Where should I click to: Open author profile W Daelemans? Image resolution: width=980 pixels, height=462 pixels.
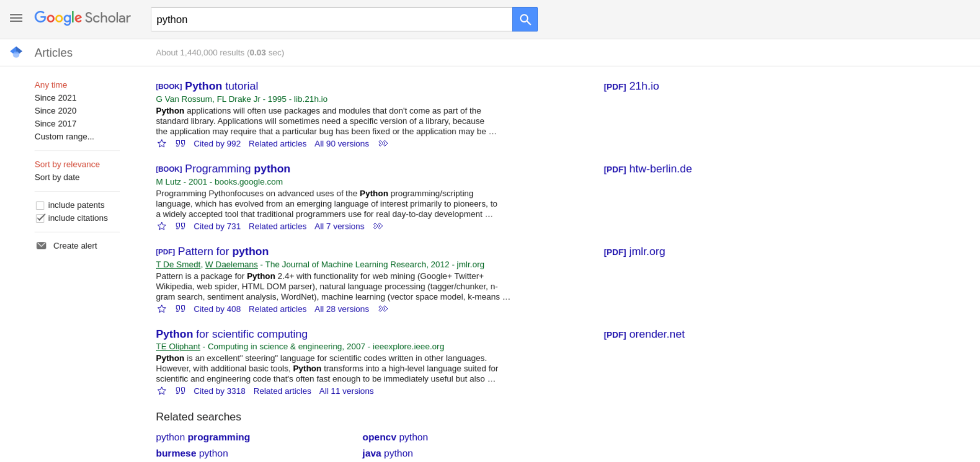(231, 265)
